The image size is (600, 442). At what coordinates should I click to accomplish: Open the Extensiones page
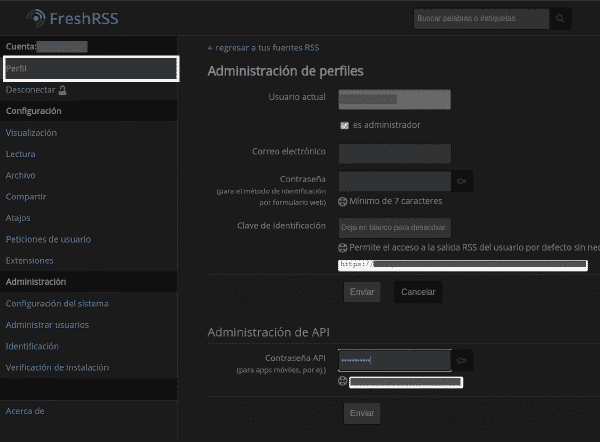coord(29,261)
